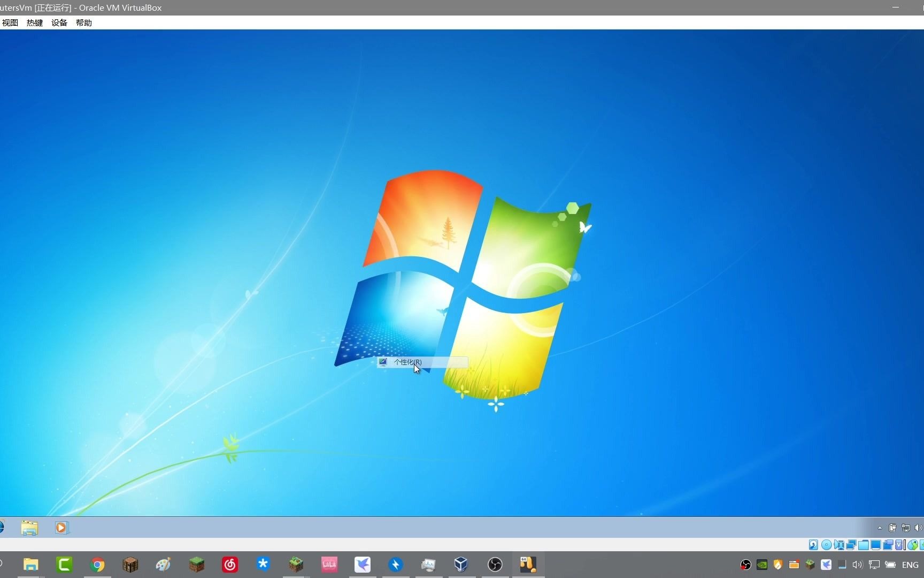Viewport: 924px width, 578px height.
Task: Open MS Paint from the taskbar
Action: 164,565
